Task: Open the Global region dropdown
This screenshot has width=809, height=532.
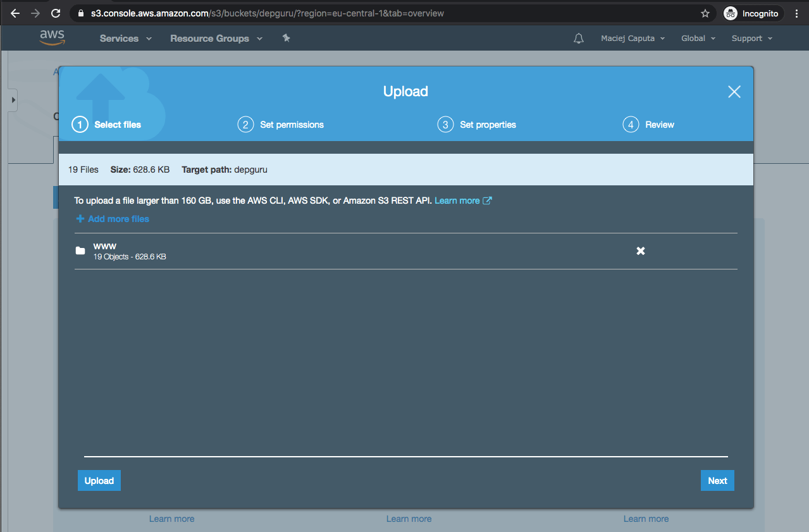Action: 698,39
